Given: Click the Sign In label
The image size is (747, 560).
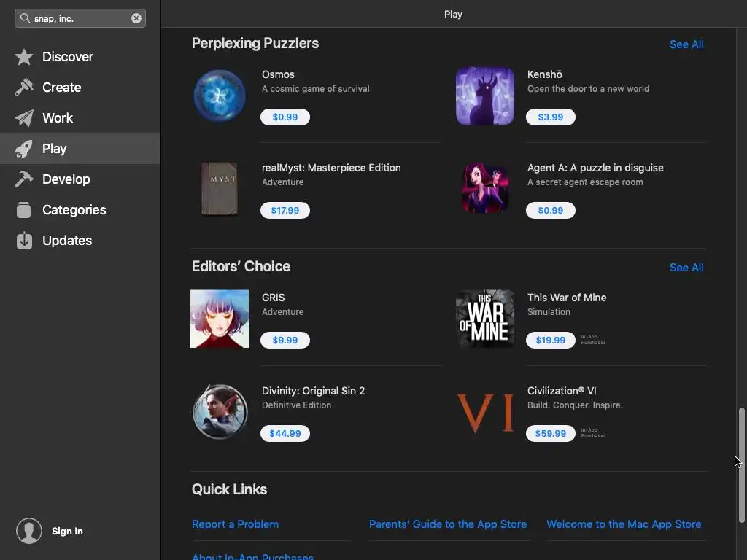Looking at the screenshot, I should (x=67, y=531).
